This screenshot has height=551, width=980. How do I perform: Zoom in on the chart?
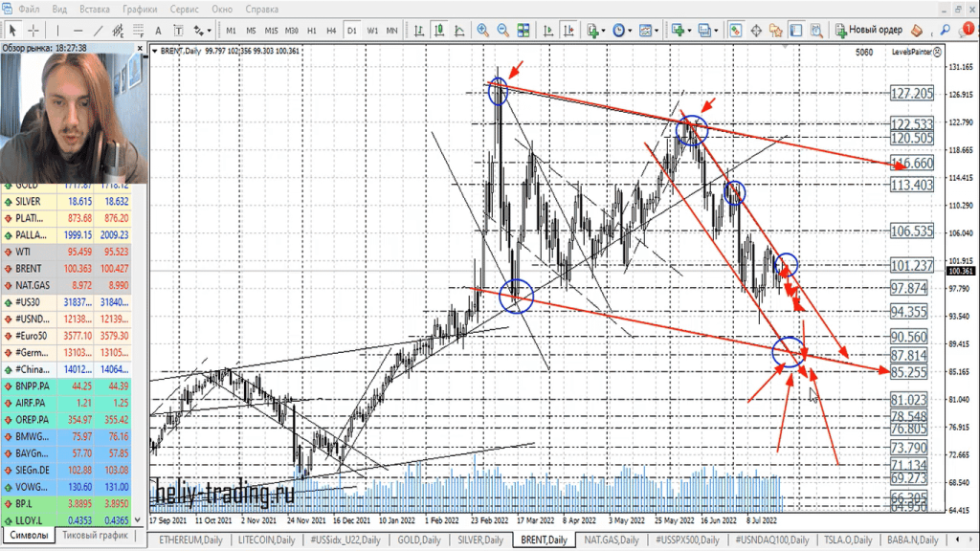[482, 30]
